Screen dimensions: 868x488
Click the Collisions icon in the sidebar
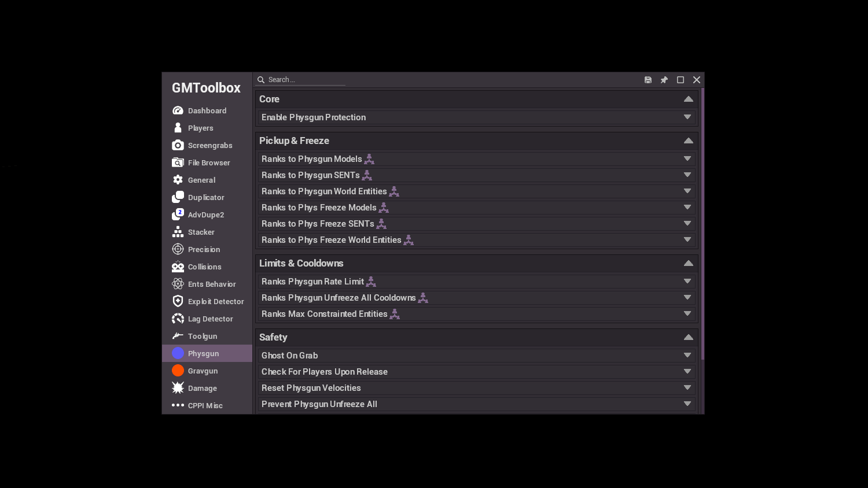tap(178, 267)
